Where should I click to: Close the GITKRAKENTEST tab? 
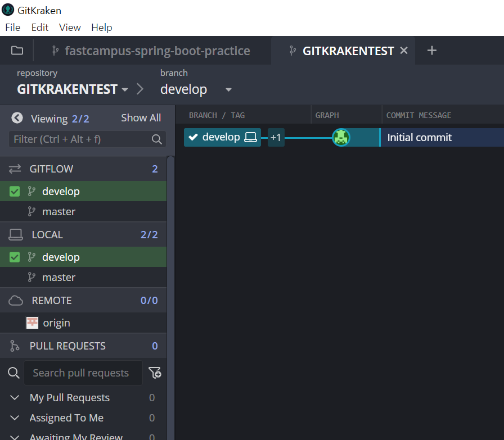pyautogui.click(x=404, y=51)
